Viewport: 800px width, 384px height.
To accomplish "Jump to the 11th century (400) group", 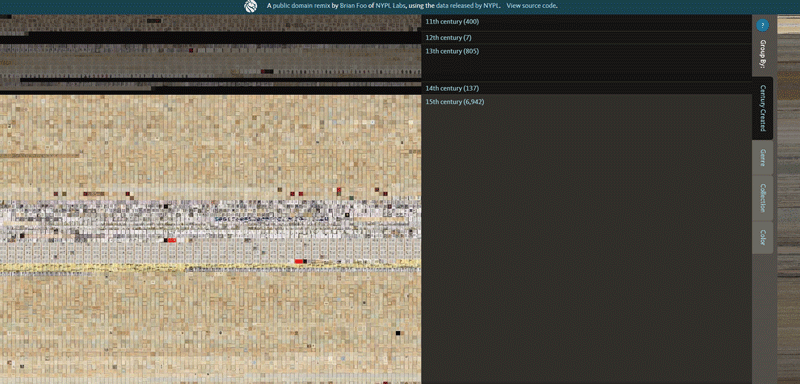I will 452,22.
